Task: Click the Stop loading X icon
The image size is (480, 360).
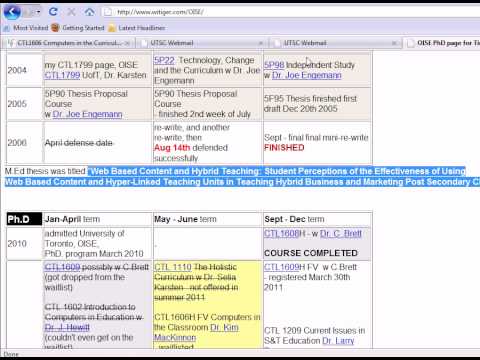Action: 71,12
